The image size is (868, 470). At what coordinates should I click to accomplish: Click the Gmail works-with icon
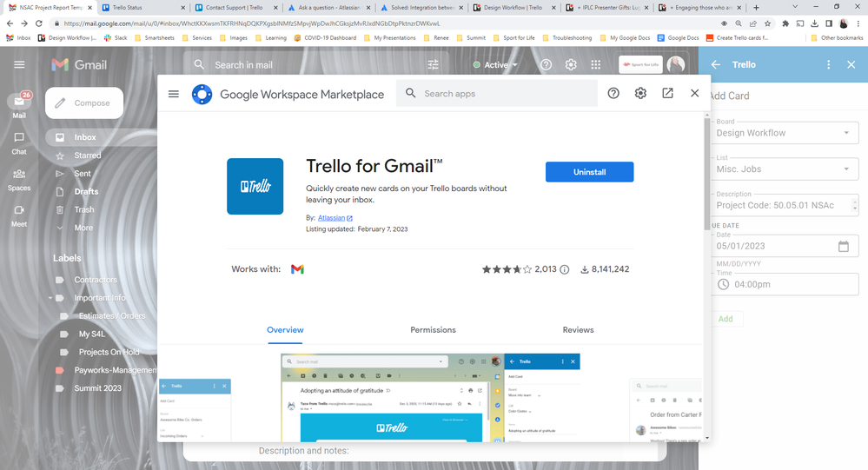[297, 269]
